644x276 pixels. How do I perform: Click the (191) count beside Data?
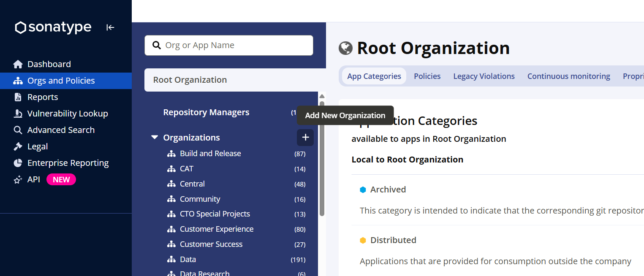coord(298,260)
